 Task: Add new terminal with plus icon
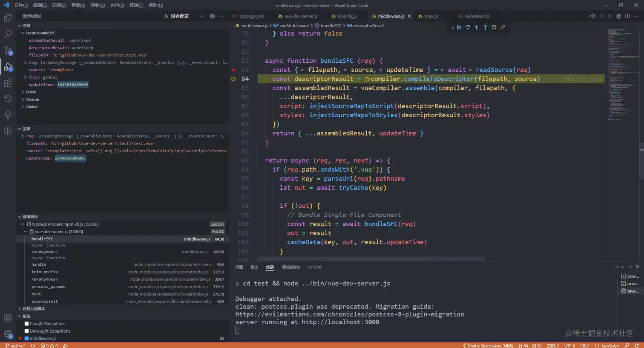click(x=617, y=267)
